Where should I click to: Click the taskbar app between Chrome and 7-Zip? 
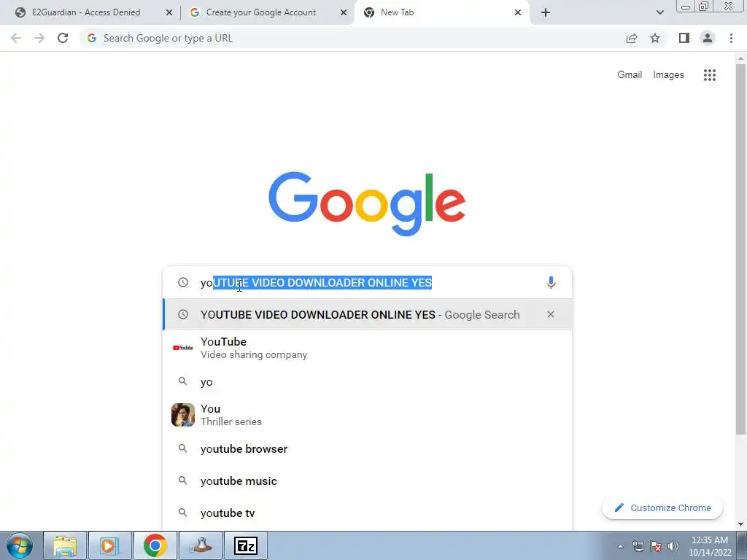point(201,545)
